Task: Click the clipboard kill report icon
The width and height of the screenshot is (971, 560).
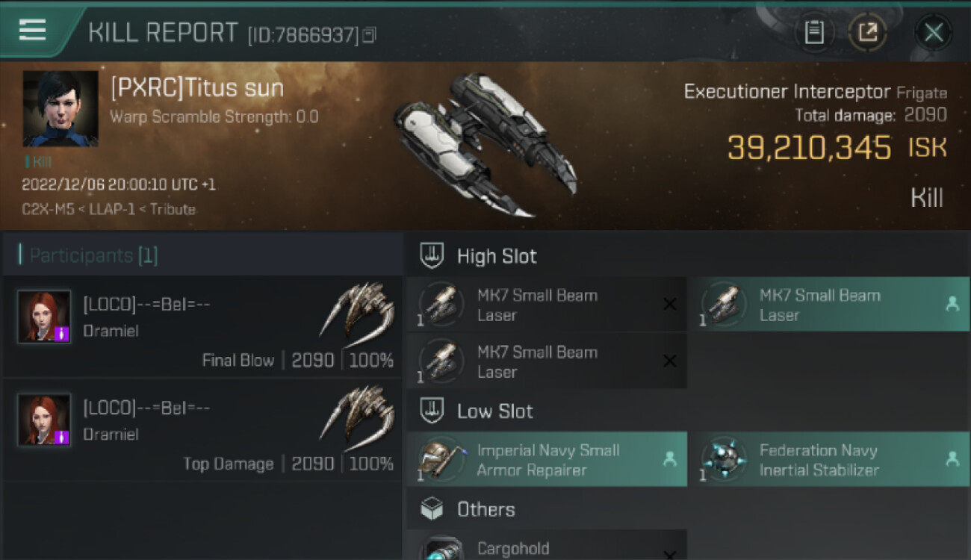Action: 814,32
